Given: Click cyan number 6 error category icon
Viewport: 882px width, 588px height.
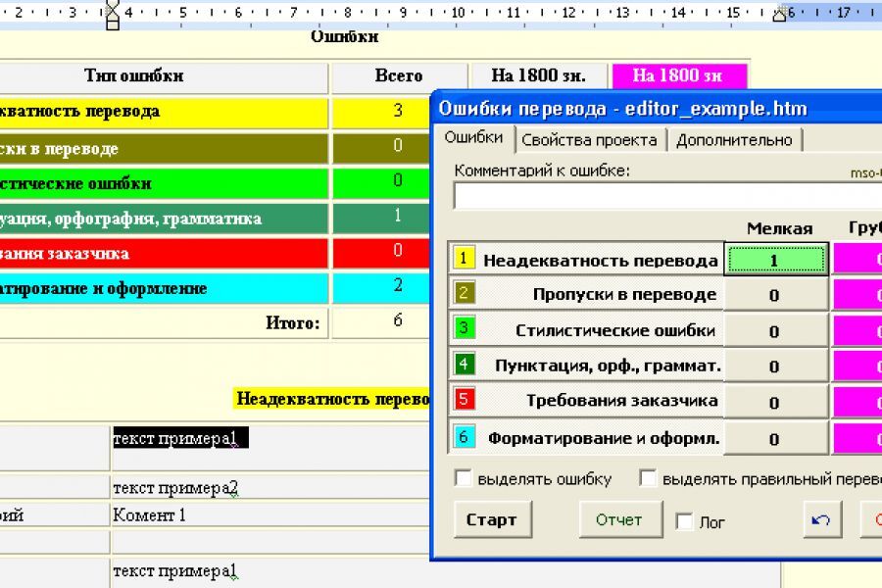Looking at the screenshot, I should point(464,437).
